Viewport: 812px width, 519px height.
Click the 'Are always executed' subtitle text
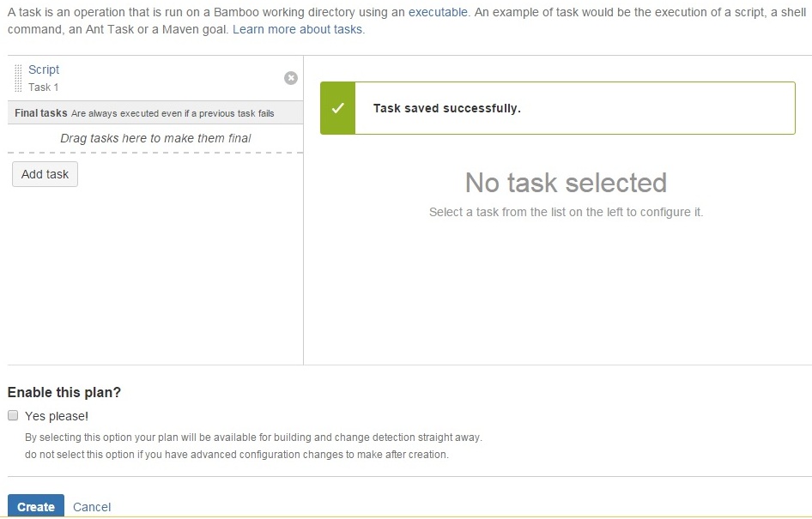click(173, 113)
